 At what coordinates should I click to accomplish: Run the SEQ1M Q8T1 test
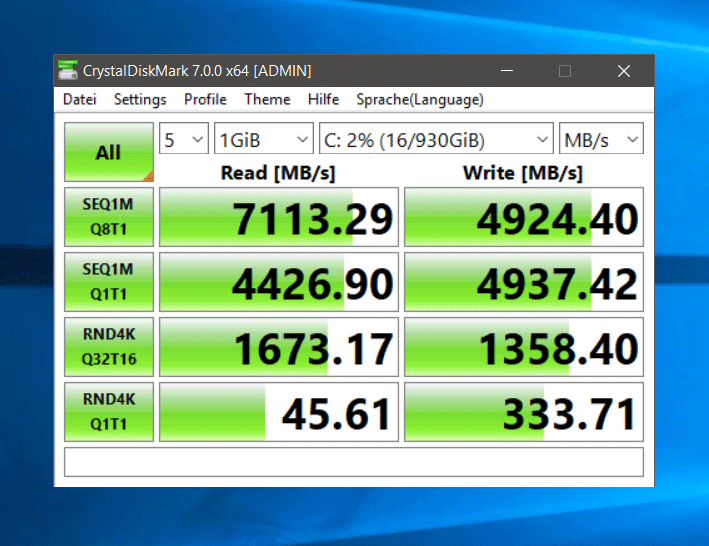click(109, 217)
